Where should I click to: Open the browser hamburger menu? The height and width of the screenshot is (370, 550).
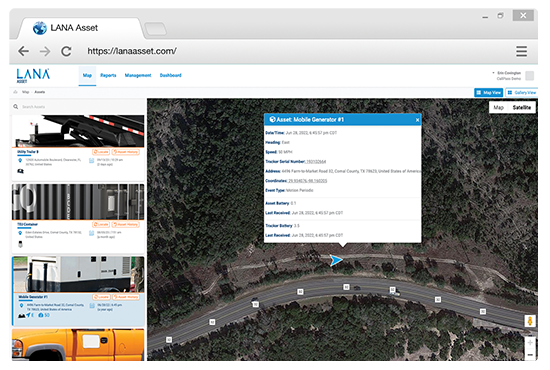(521, 51)
